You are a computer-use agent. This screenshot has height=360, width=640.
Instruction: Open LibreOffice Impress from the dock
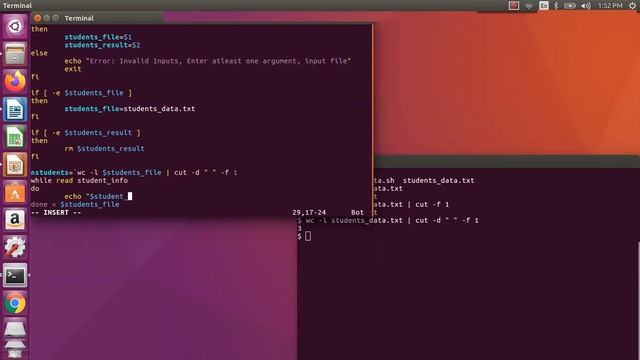15,164
